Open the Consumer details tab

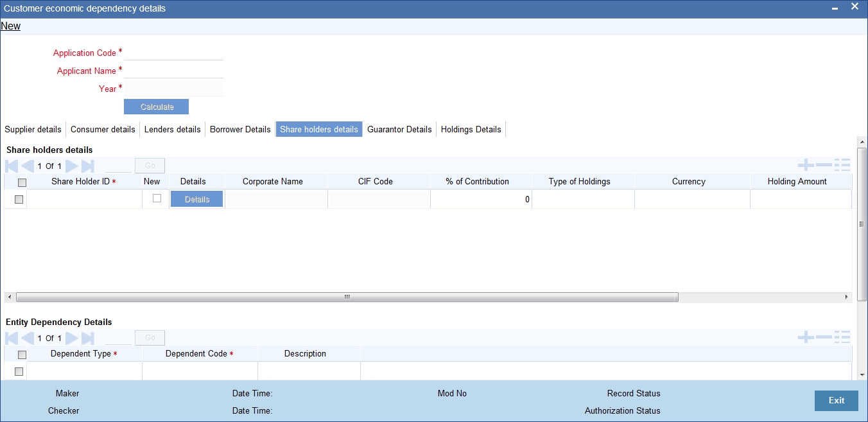[103, 129]
